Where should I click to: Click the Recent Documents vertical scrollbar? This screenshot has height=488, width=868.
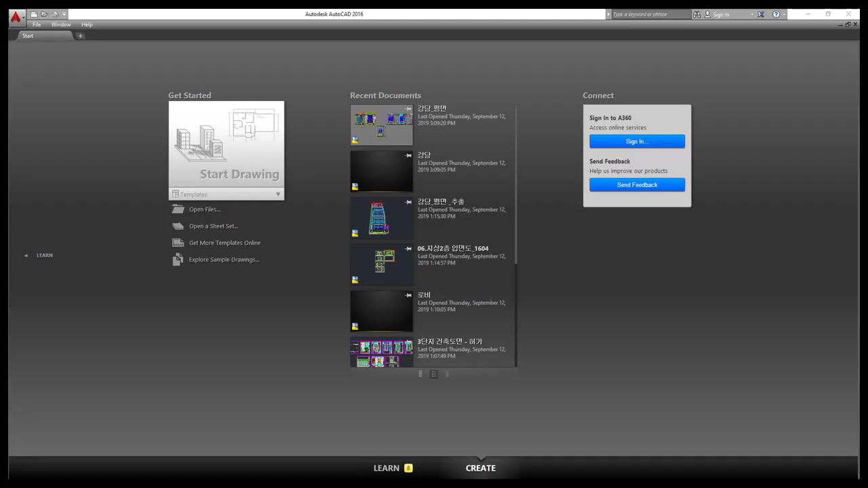pos(516,183)
